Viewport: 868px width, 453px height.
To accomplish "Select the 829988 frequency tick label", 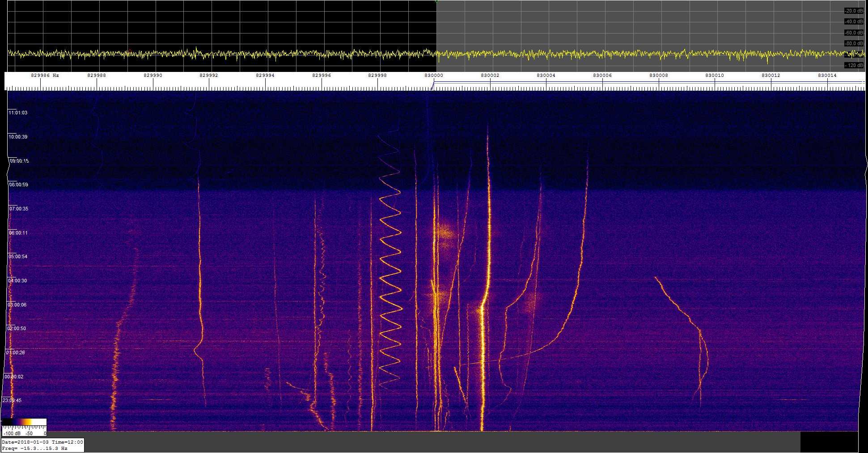I will pyautogui.click(x=97, y=75).
